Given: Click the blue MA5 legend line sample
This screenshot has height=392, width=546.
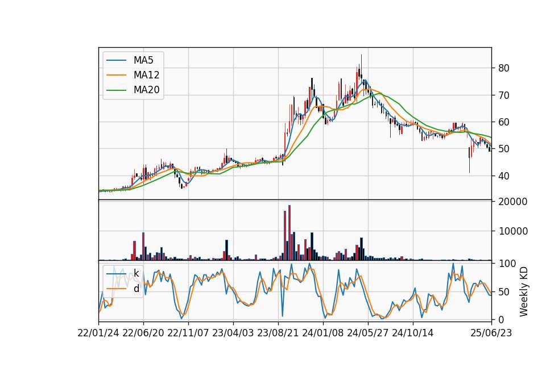Looking at the screenshot, I should pyautogui.click(x=116, y=60).
